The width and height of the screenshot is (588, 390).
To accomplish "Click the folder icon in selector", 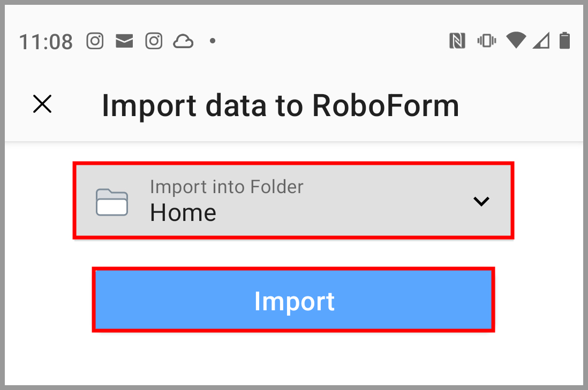I will point(112,202).
